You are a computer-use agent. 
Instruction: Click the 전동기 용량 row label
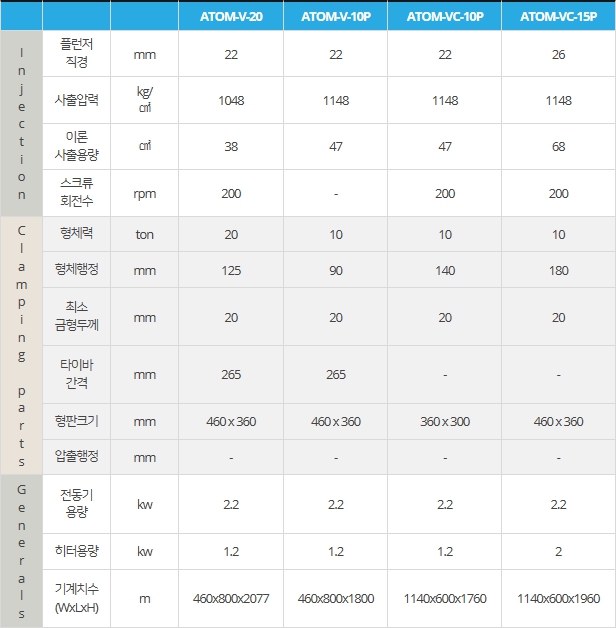tap(76, 503)
